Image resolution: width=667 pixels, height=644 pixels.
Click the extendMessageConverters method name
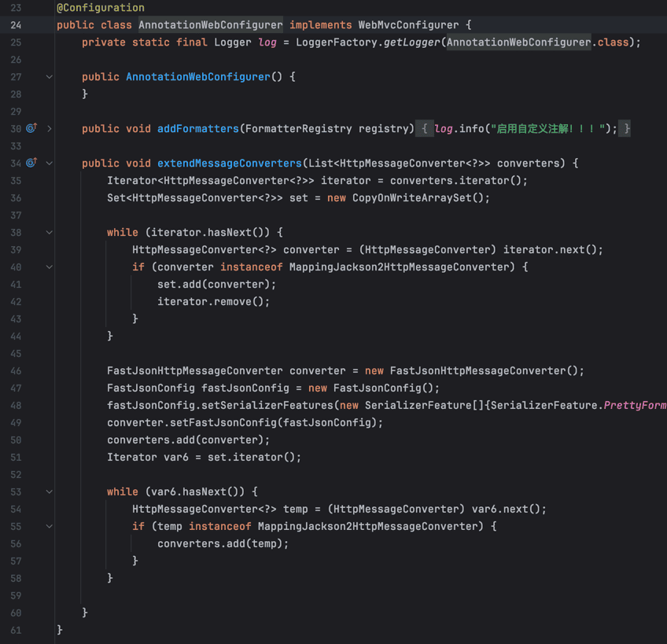point(230,164)
